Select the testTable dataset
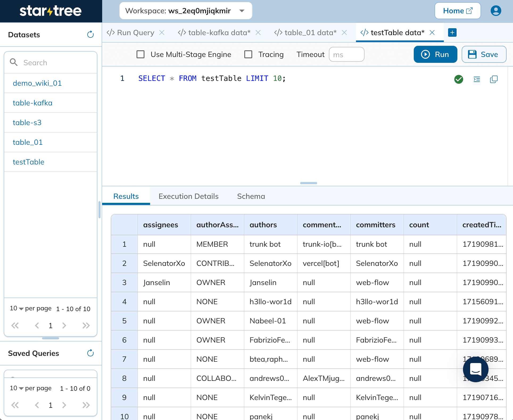The image size is (513, 420). (28, 162)
